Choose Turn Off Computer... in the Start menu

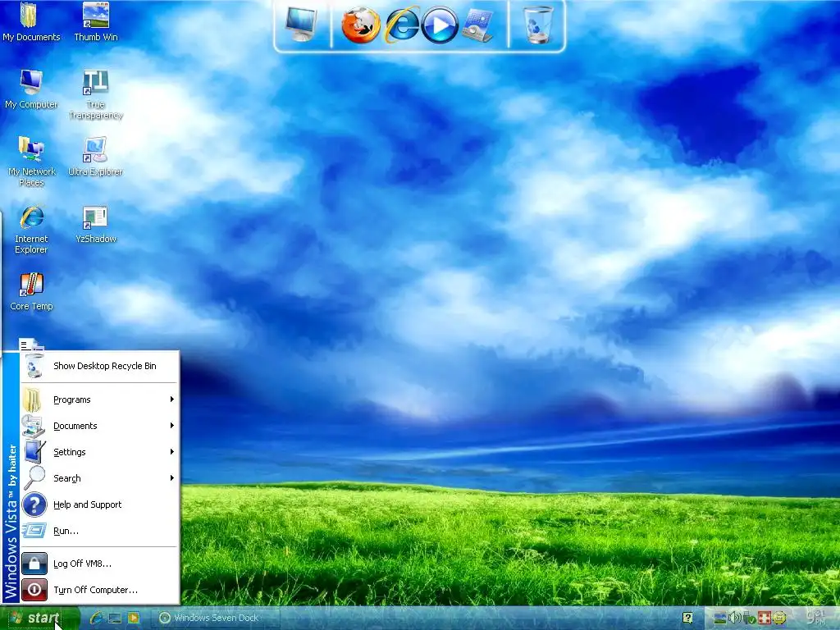tap(98, 590)
